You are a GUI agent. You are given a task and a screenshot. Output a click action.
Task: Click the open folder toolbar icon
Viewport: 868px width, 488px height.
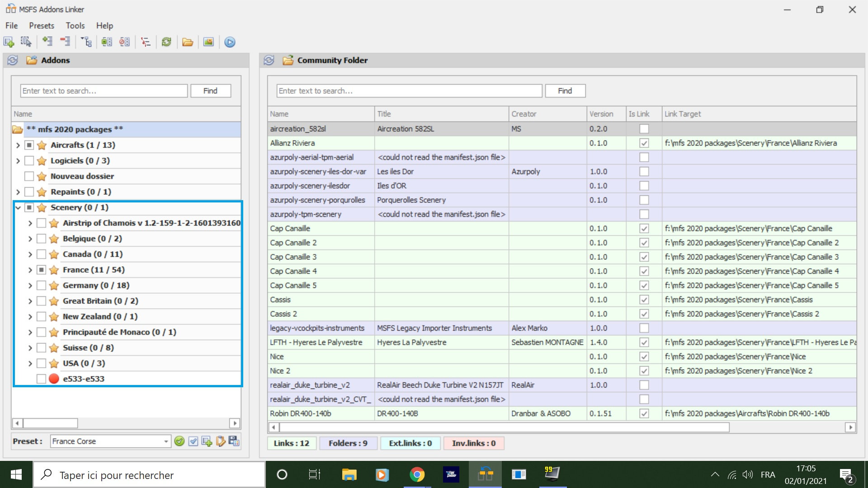click(x=188, y=42)
